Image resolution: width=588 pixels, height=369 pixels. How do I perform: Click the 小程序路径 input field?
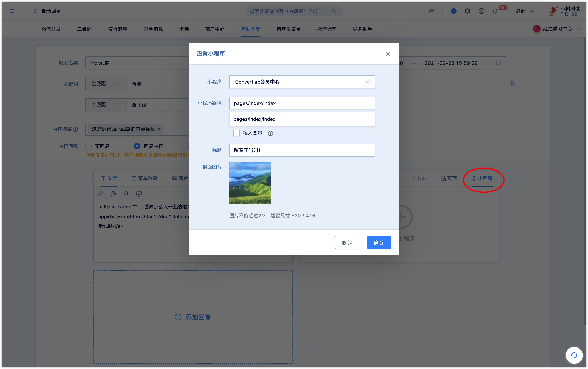point(302,103)
